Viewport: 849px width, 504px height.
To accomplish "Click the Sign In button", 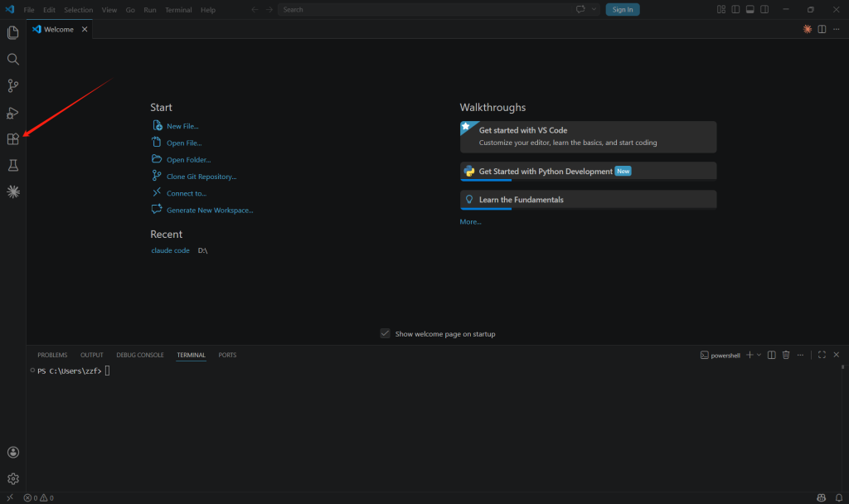I will [x=623, y=10].
